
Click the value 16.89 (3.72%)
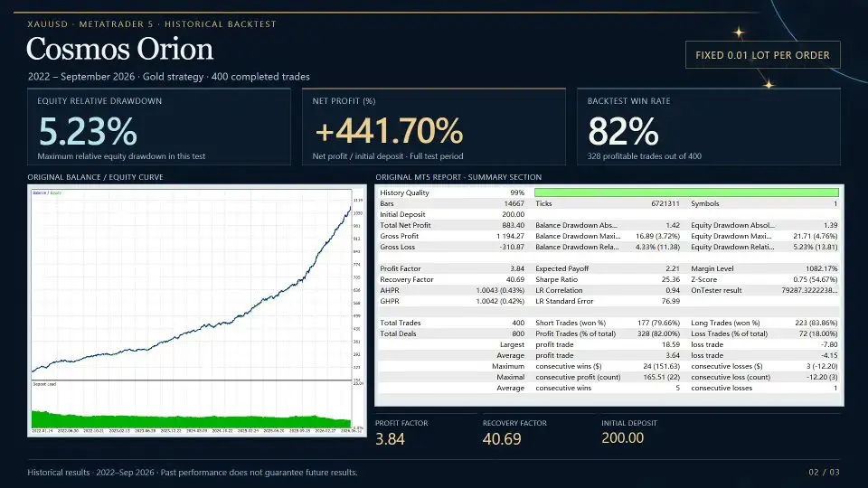657,236
